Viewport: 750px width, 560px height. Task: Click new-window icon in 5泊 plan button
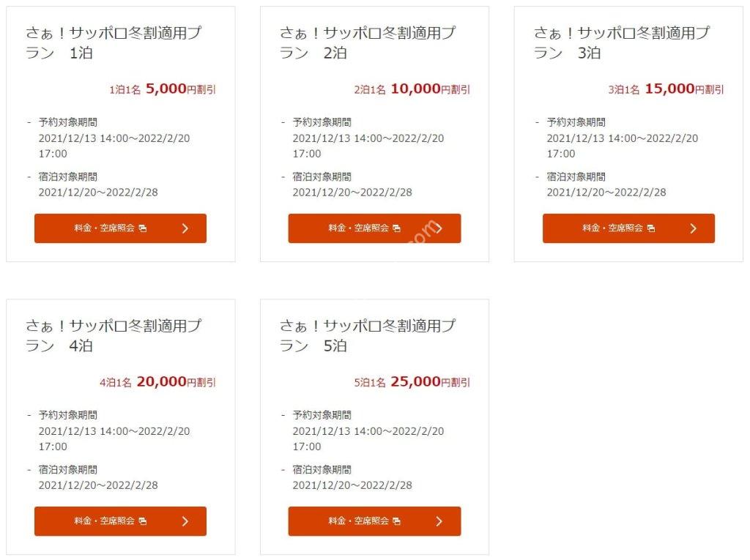click(396, 521)
